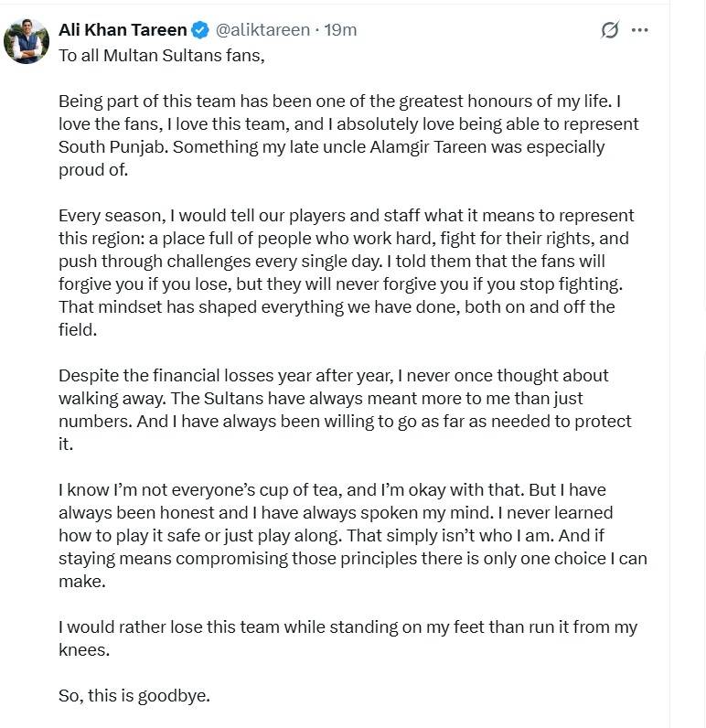Viewport: 706px width, 728px height.
Task: Click the 'To all Multan Sultans fans,' line
Action: [162, 55]
